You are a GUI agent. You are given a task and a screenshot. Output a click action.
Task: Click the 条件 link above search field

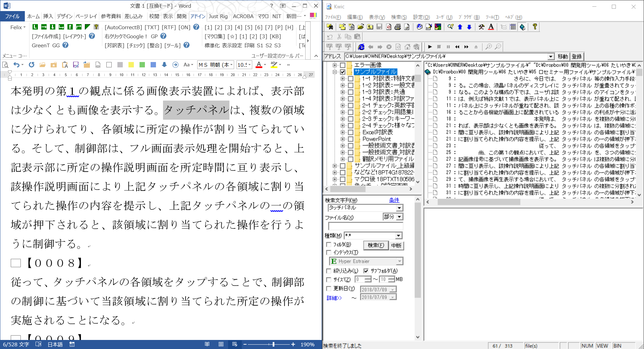[x=394, y=200]
